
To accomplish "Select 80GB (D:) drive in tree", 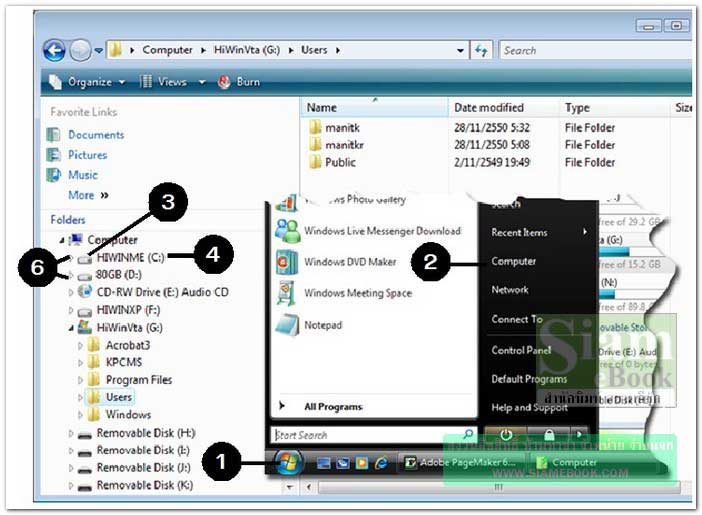I will pos(119,275).
